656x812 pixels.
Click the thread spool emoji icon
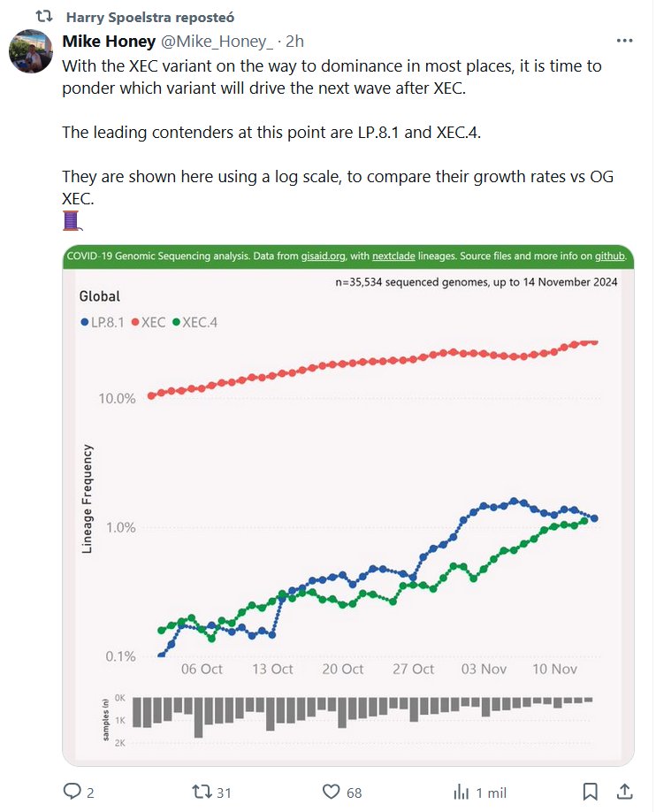tap(72, 221)
